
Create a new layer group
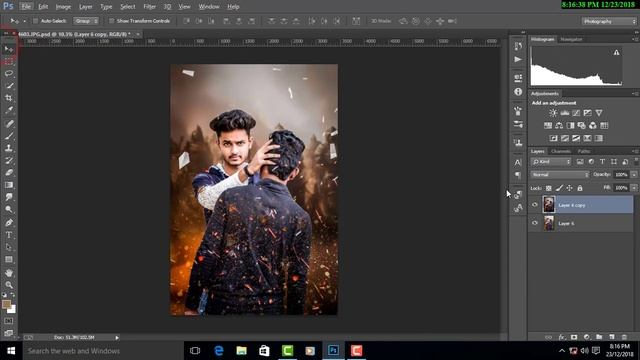tap(599, 337)
